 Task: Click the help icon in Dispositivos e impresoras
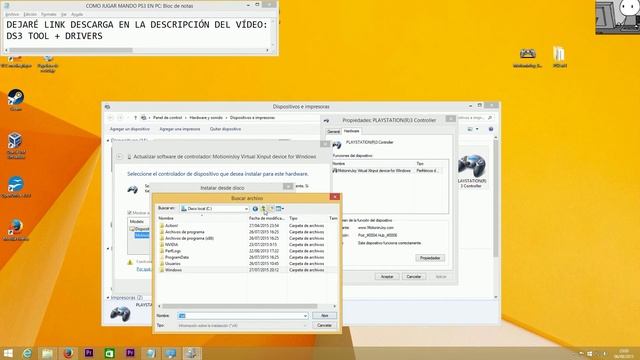tap(491, 129)
